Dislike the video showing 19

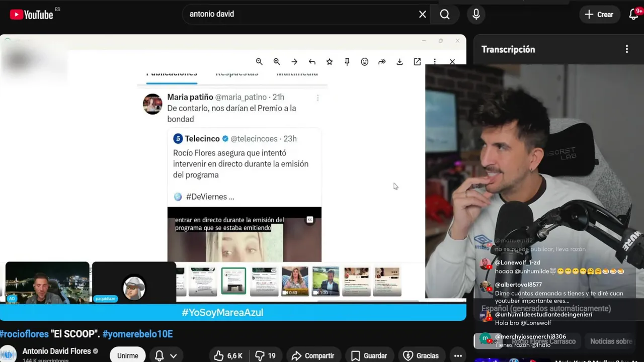pyautogui.click(x=265, y=356)
